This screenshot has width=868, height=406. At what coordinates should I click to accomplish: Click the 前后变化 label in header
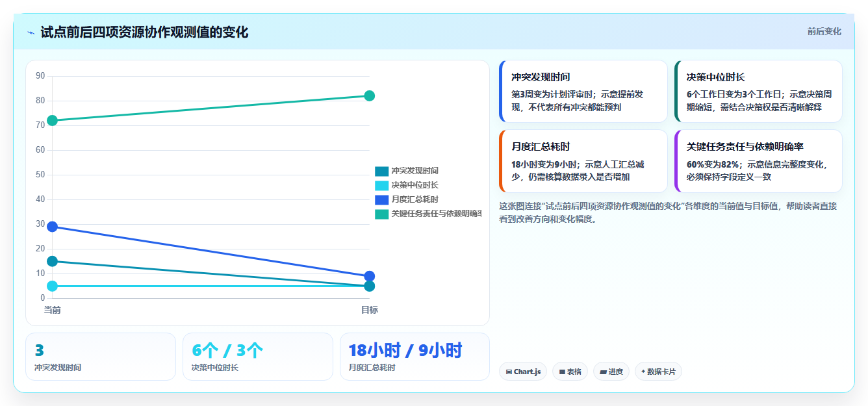[x=824, y=31]
